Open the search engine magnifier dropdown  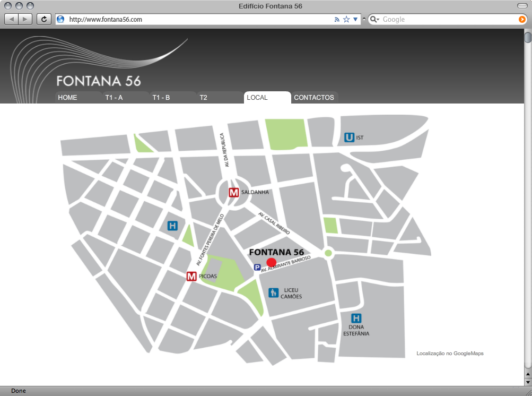[x=374, y=19]
